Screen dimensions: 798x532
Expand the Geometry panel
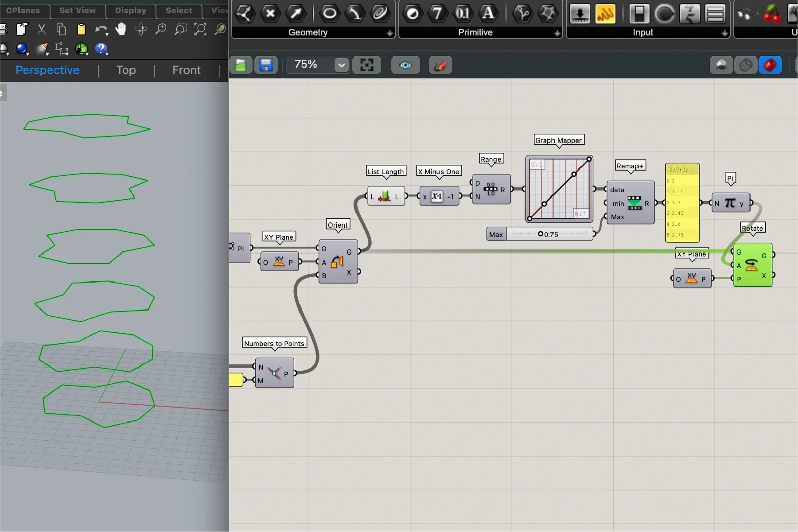(x=389, y=33)
